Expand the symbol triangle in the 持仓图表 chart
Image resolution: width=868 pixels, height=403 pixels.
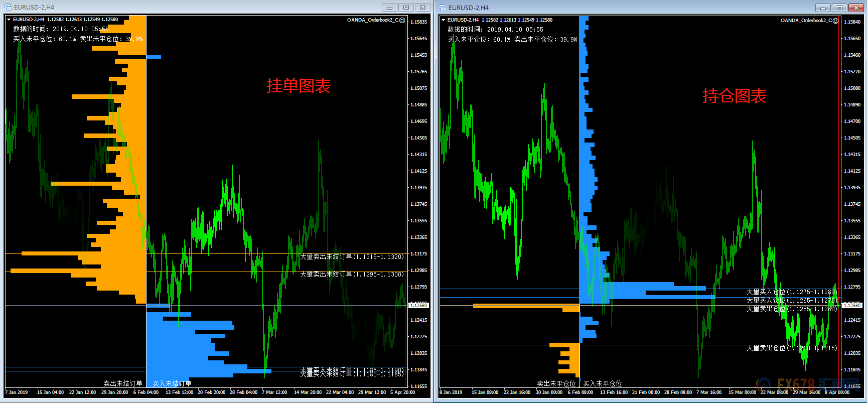(x=443, y=20)
